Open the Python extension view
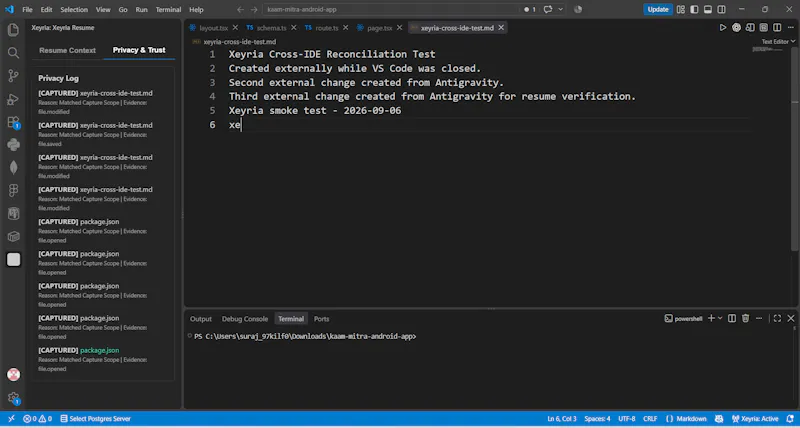800x428 pixels. click(x=13, y=145)
